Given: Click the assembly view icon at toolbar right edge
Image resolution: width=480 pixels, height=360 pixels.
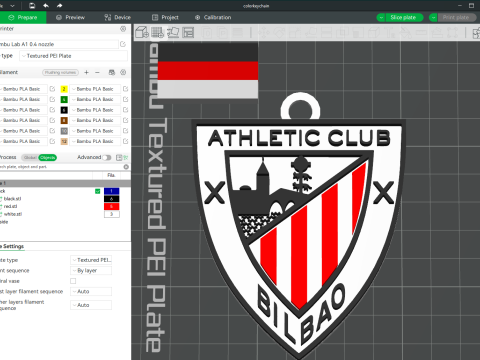Looking at the screenshot, I should pos(477,33).
